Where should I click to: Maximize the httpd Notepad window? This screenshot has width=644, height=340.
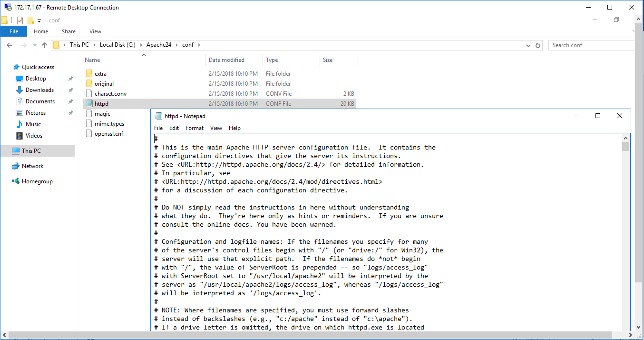point(598,116)
